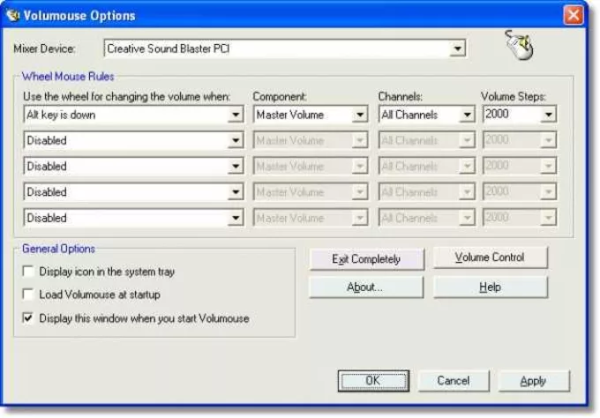Click the 'General Options' group label
Image resolution: width=600 pixels, height=418 pixels.
[x=59, y=249]
